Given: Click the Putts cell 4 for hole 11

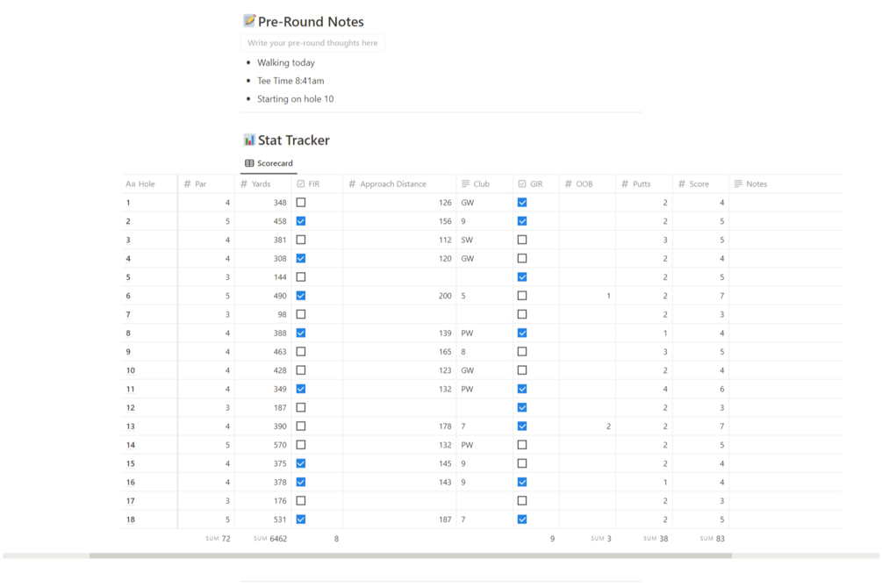Looking at the screenshot, I should 644,389.
